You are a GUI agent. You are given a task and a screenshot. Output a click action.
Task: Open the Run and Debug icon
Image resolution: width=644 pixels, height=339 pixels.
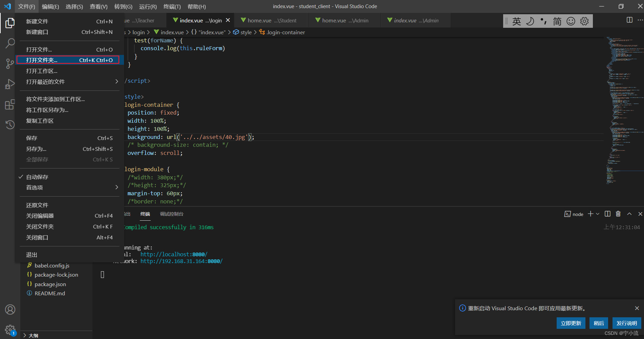coord(10,84)
